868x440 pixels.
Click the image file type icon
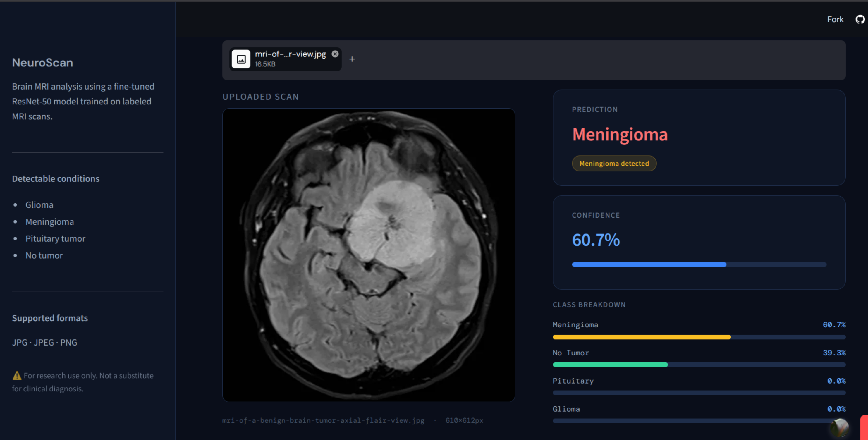241,59
